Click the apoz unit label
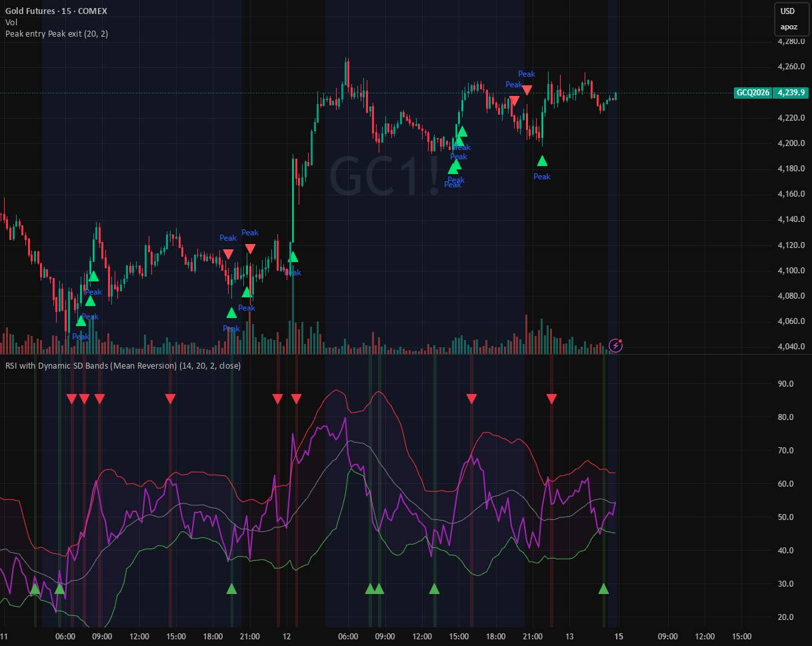 click(788, 27)
